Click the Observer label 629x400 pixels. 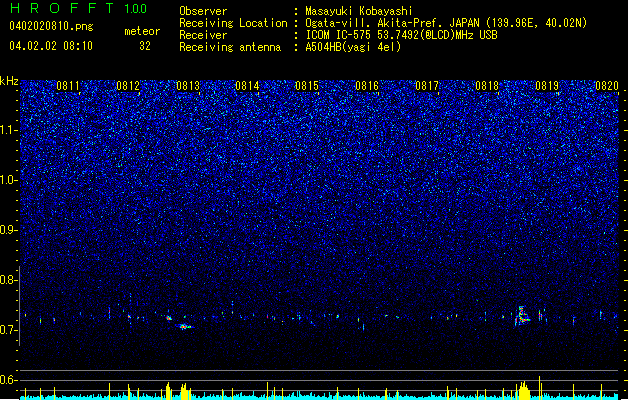pos(203,11)
